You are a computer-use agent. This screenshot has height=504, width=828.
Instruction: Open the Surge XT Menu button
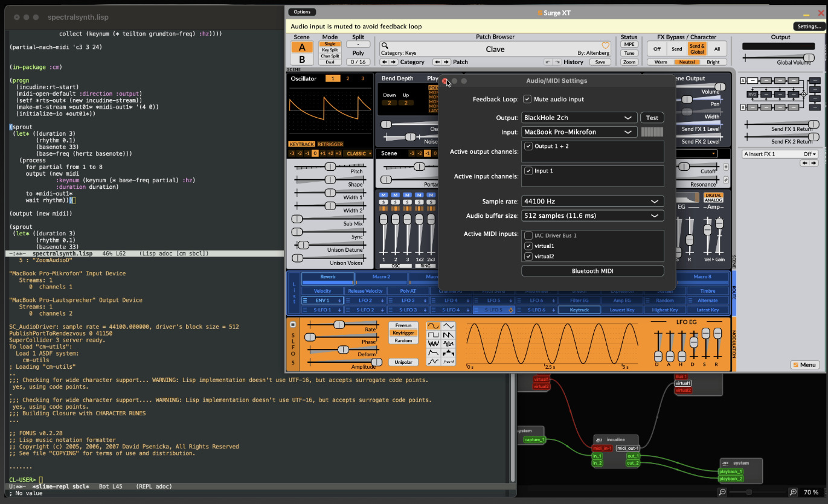click(805, 365)
